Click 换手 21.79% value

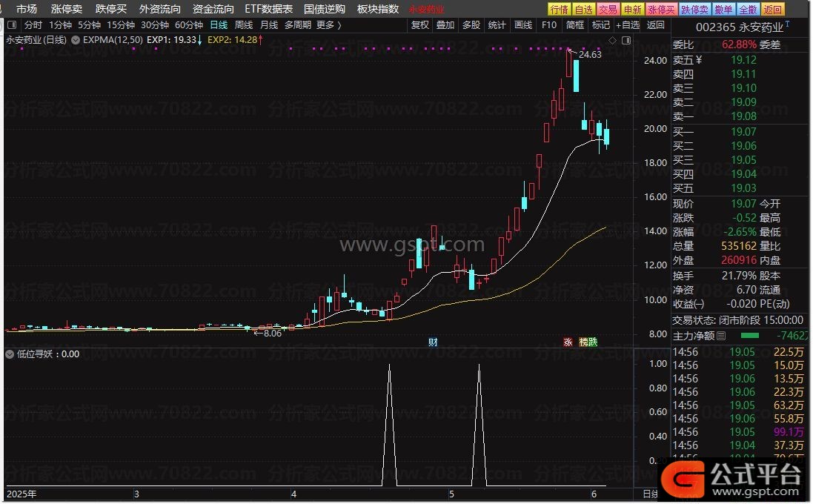[x=739, y=276]
